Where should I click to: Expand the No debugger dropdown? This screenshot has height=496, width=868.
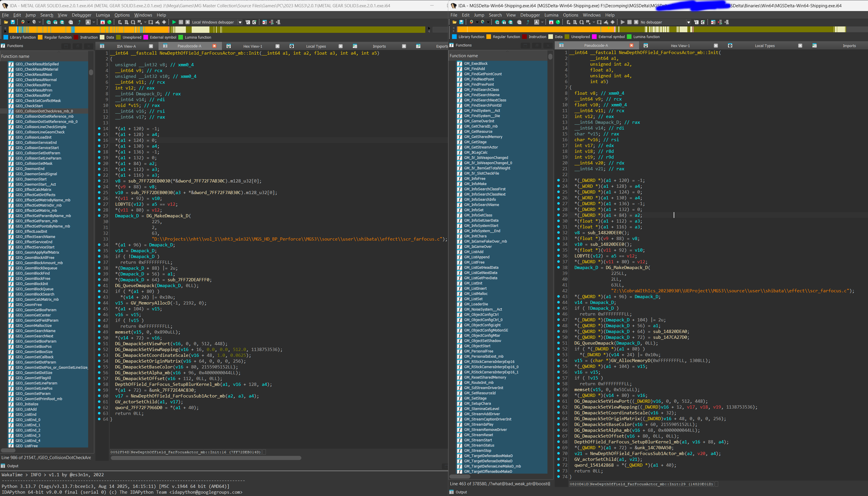pos(689,22)
